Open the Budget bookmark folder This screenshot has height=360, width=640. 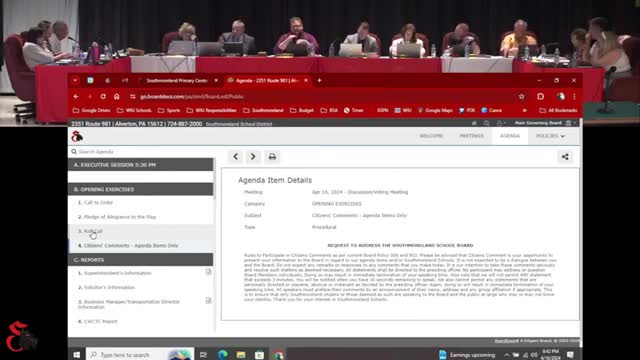coord(302,110)
